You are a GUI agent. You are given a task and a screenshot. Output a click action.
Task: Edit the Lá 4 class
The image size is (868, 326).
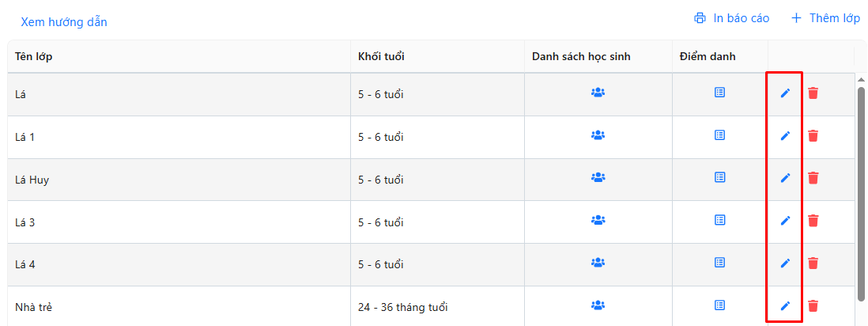tap(785, 263)
